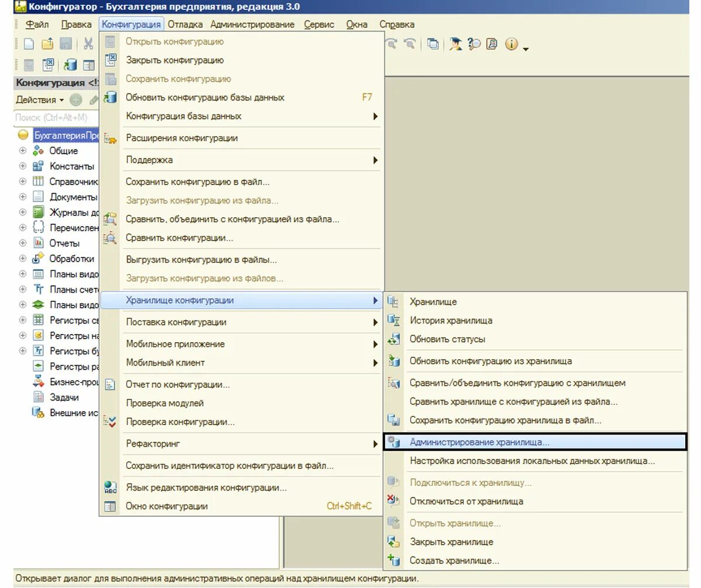Select Обновить статусы submenu item
The width and height of the screenshot is (701, 588).
(535, 339)
